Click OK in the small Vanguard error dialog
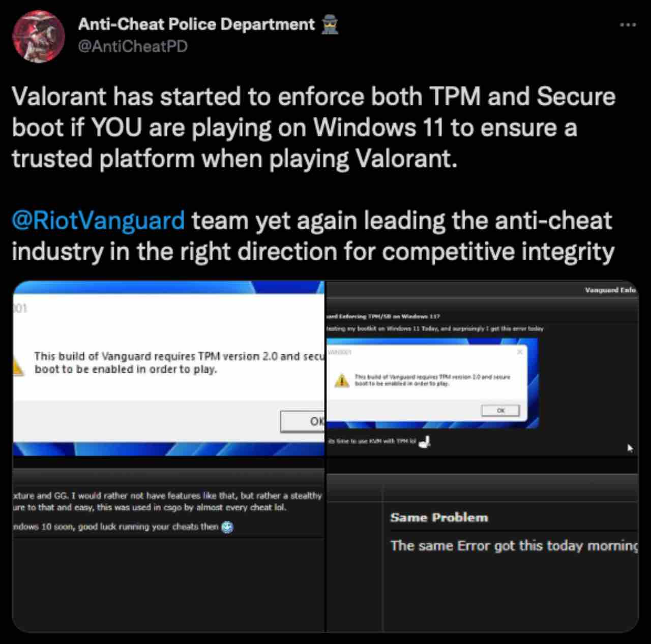The width and height of the screenshot is (651, 644). coord(500,410)
